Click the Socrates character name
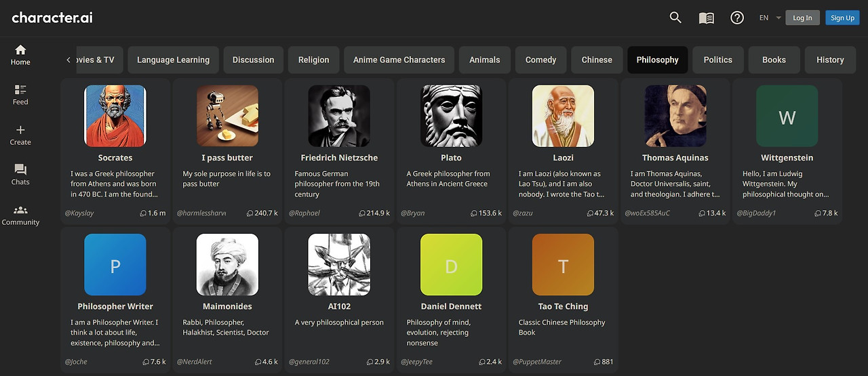 click(x=115, y=158)
